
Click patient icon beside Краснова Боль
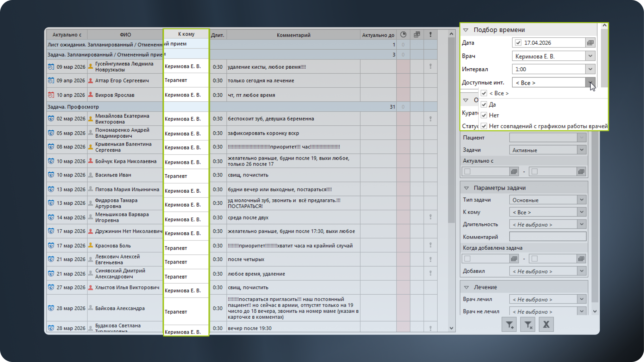click(x=91, y=245)
